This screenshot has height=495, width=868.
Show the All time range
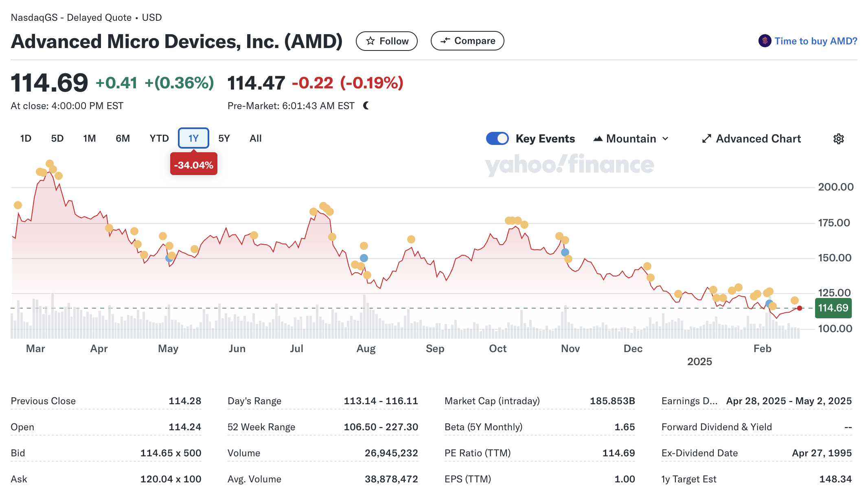pos(255,138)
